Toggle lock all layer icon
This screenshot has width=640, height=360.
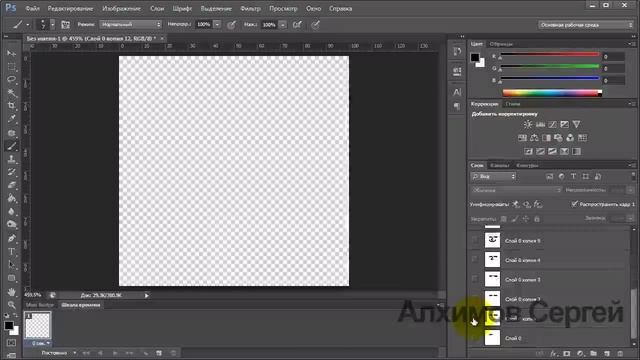tap(537, 219)
